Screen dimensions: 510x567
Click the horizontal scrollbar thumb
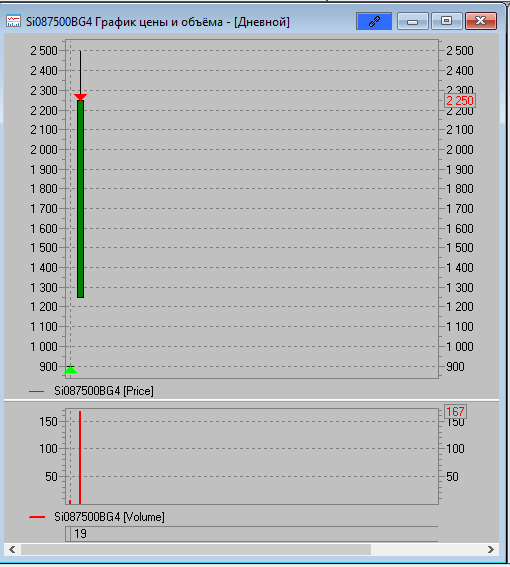pos(196,550)
